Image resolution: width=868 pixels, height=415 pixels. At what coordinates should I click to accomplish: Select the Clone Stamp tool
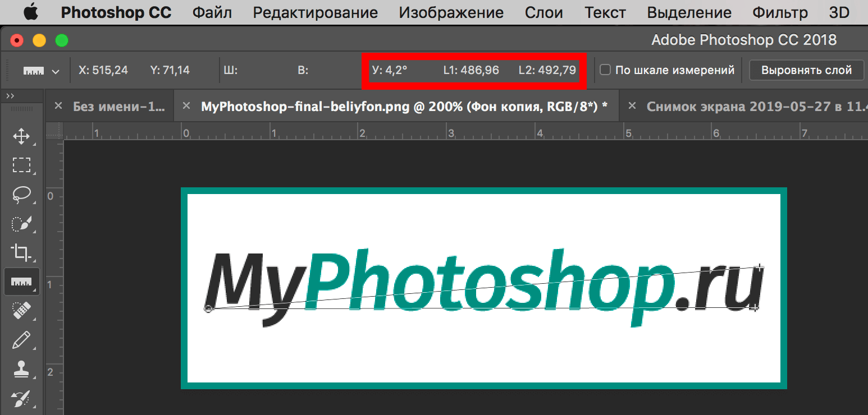(x=21, y=368)
